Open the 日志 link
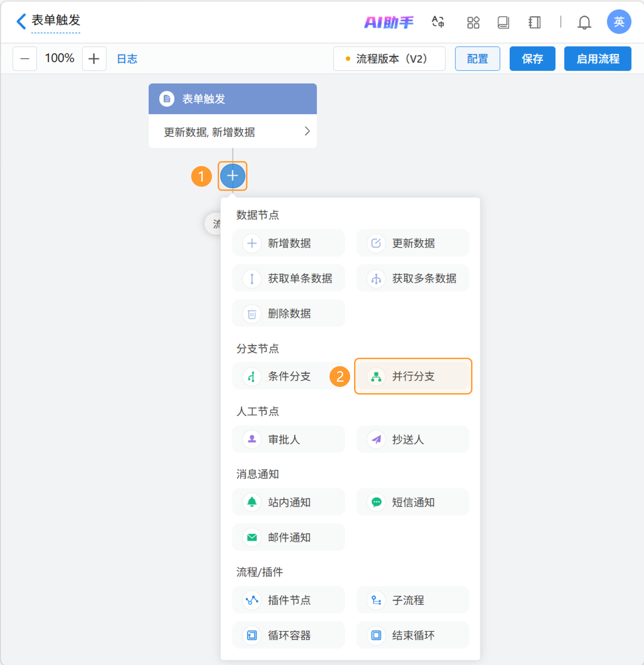 127,59
